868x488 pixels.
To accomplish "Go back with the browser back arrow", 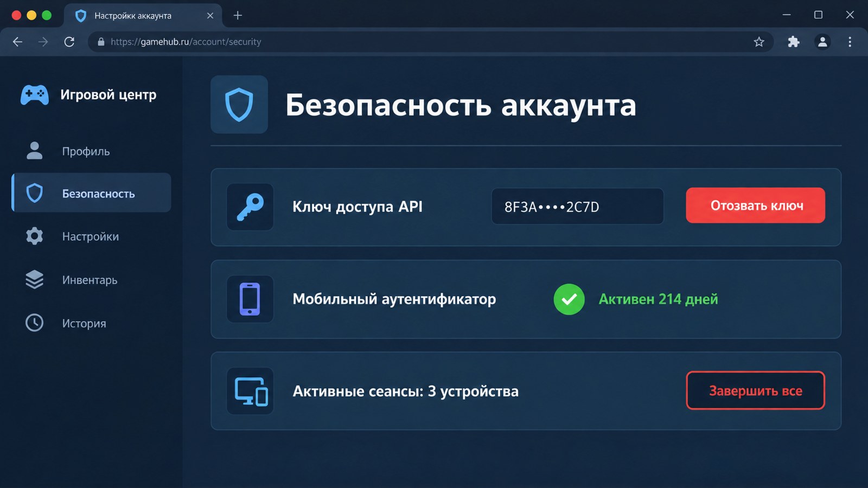I will [x=17, y=42].
